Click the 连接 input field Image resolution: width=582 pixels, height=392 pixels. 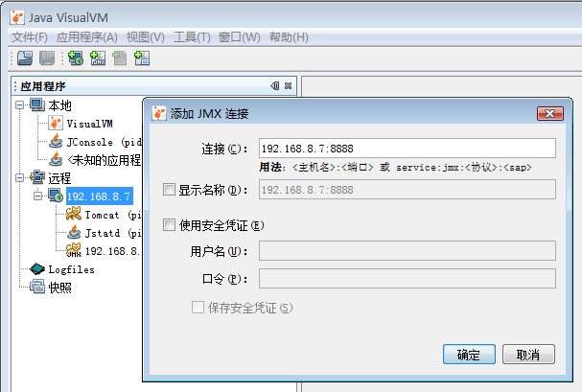click(407, 149)
